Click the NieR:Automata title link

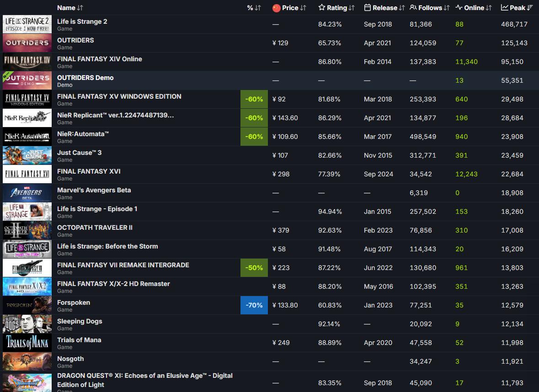click(83, 134)
